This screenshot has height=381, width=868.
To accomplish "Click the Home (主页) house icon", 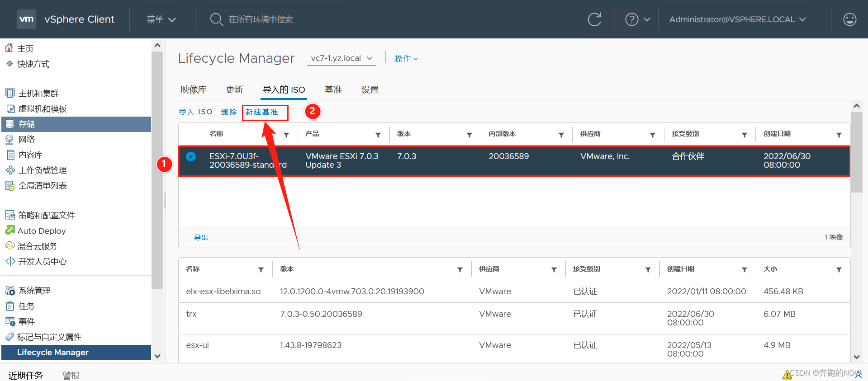I will pyautogui.click(x=9, y=47).
